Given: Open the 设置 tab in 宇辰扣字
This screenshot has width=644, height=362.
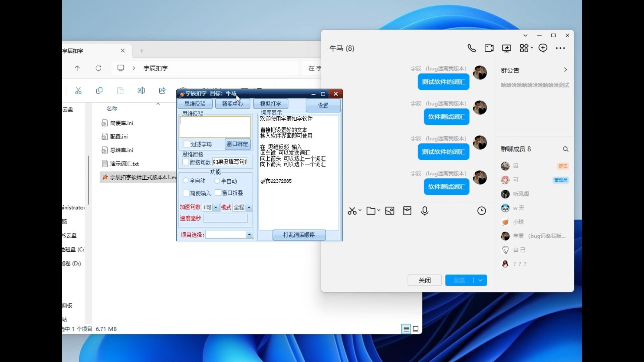Looking at the screenshot, I should [x=323, y=105].
